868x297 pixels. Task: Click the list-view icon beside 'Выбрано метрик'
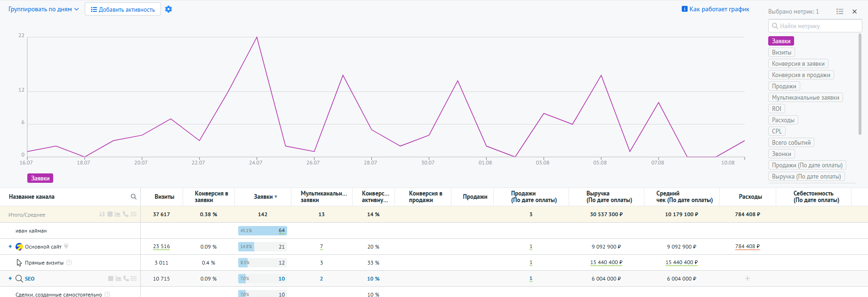840,11
